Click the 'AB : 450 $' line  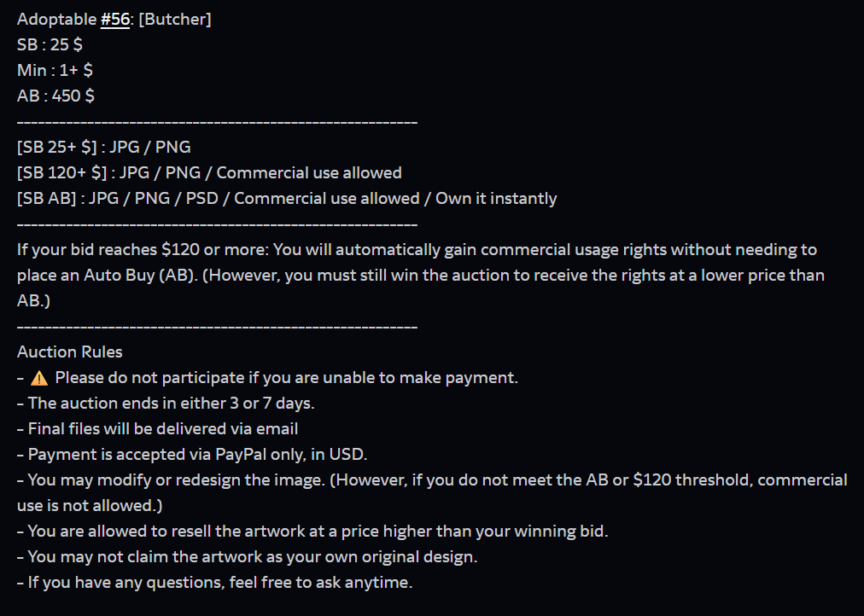pyautogui.click(x=55, y=96)
